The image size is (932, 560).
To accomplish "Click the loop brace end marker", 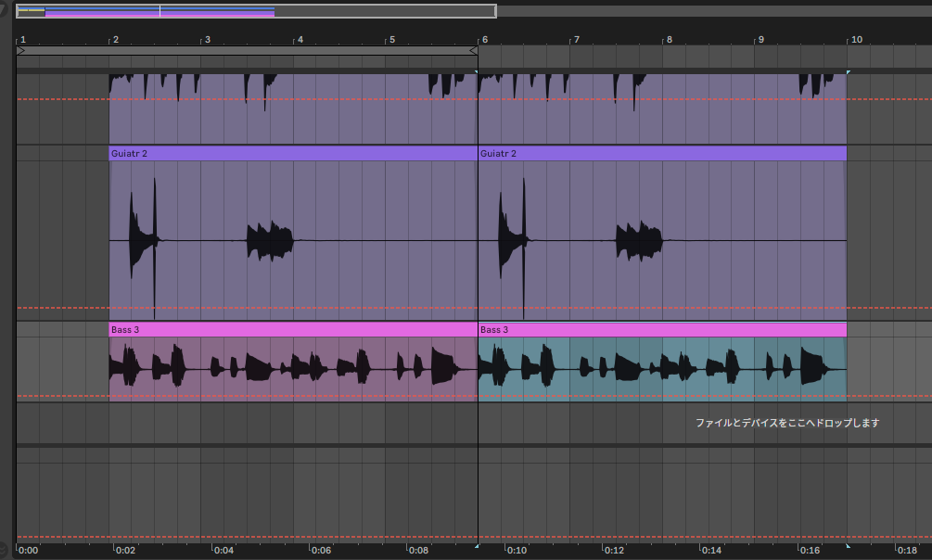I will coord(473,51).
